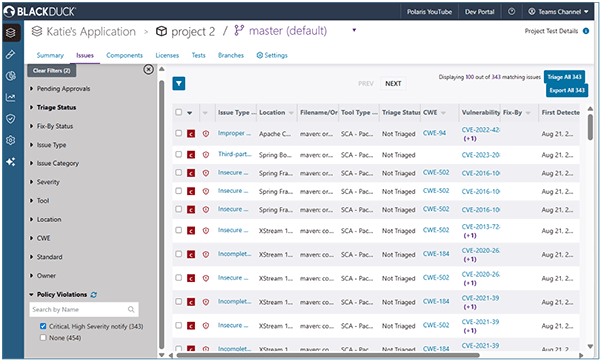Uncheck Critical, High Severity notify filter
This screenshot has height=360, width=600.
click(43, 326)
